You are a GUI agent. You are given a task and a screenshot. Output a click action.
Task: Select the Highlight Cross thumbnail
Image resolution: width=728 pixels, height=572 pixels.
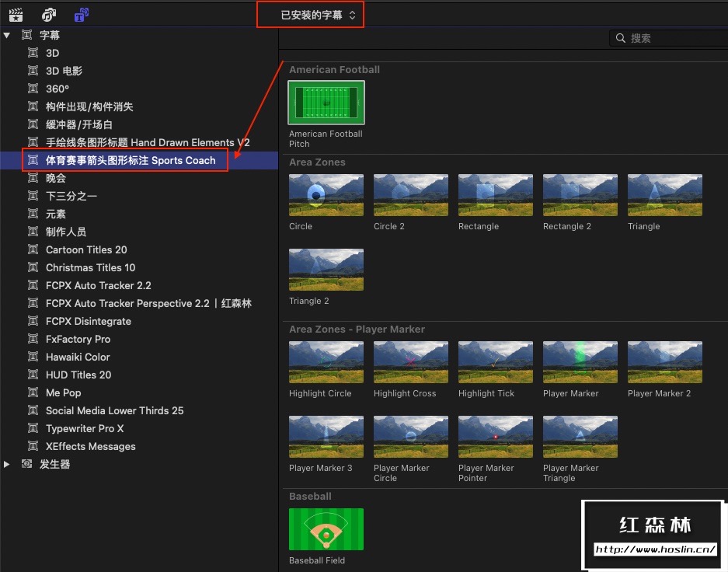[411, 362]
